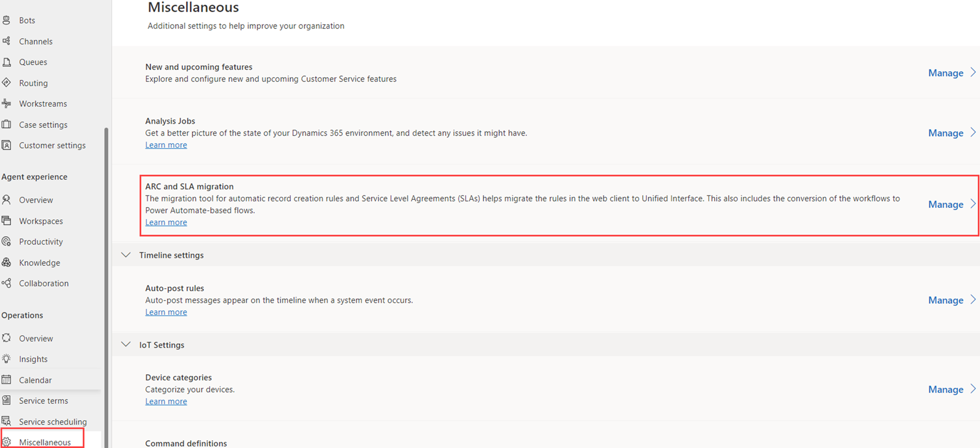Click the Queues icon in sidebar
Viewport: 980px width, 448px height.
(9, 62)
